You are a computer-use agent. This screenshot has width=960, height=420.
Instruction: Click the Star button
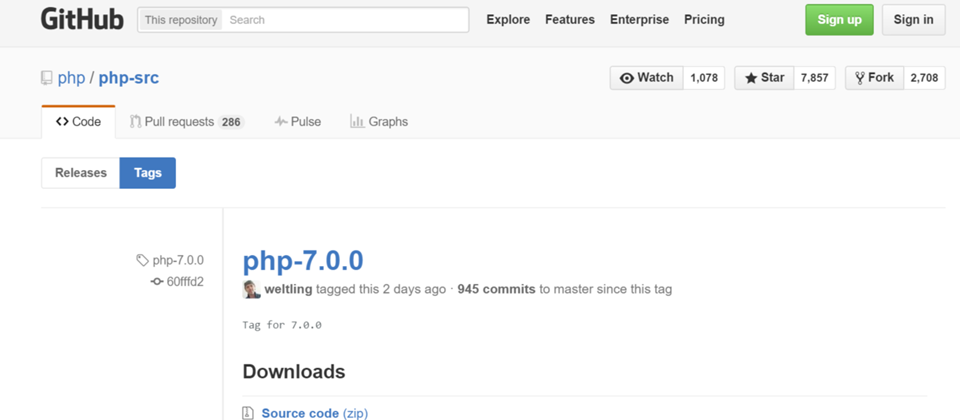tap(765, 78)
